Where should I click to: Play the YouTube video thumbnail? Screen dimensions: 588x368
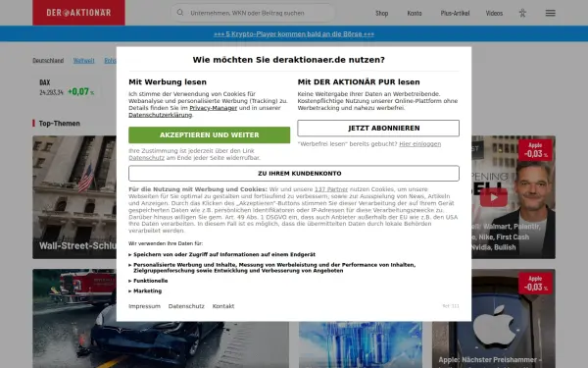[x=494, y=197]
